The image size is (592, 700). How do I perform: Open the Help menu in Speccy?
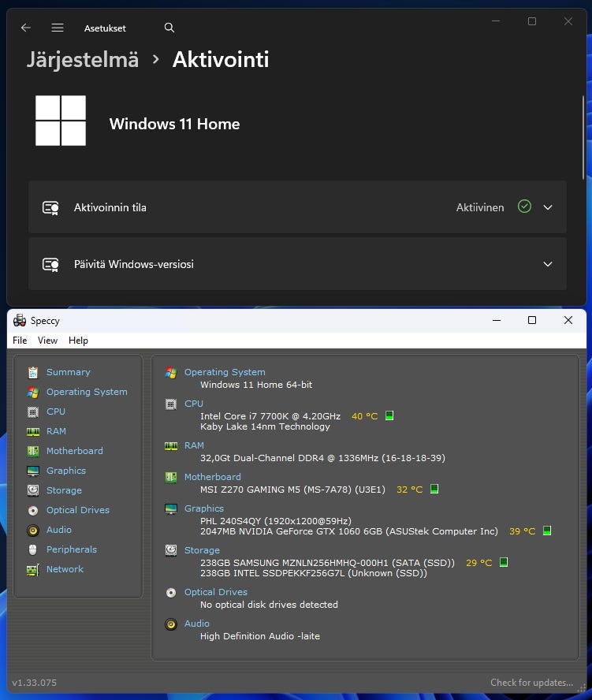[x=78, y=341]
